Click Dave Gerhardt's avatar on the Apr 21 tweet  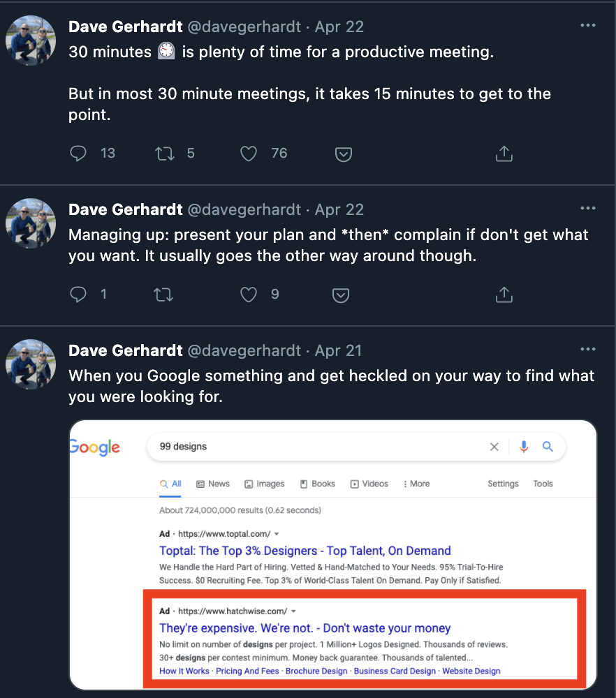31,364
